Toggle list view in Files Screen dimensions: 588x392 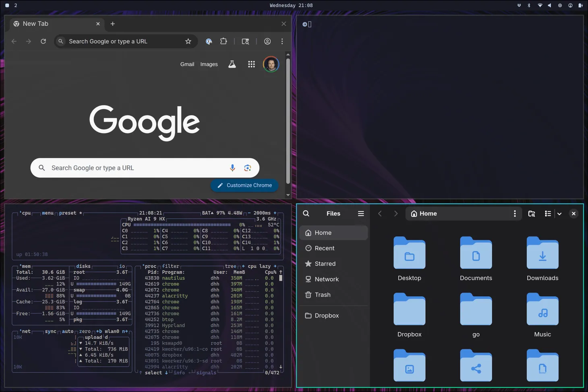pyautogui.click(x=548, y=214)
